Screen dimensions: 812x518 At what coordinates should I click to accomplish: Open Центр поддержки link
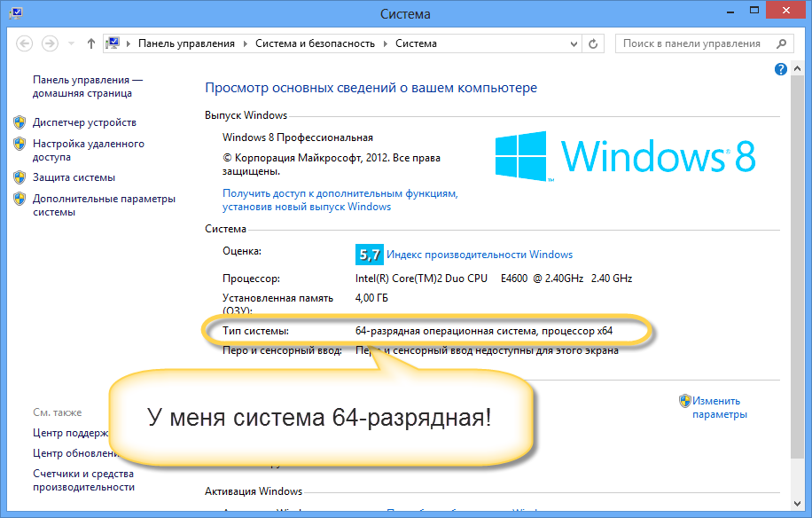click(70, 433)
